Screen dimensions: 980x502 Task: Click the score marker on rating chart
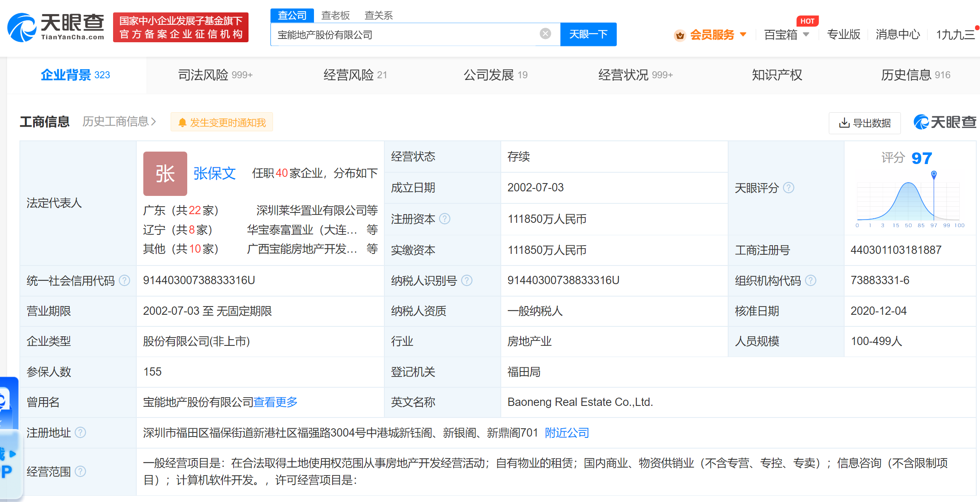coord(934,174)
